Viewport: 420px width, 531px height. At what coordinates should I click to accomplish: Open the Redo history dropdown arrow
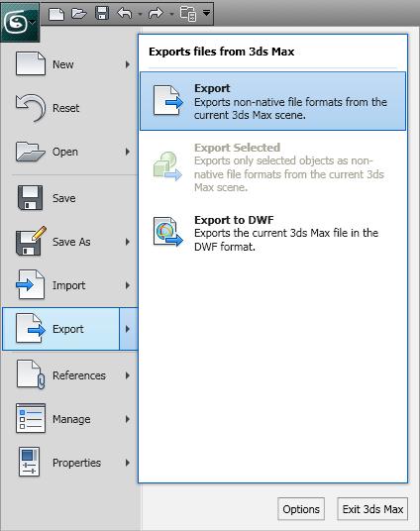(171, 14)
